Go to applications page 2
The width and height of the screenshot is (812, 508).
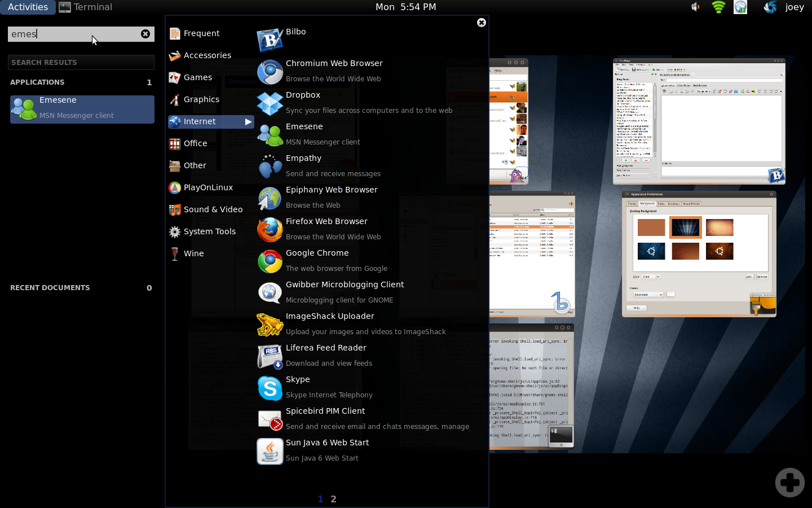(x=333, y=499)
